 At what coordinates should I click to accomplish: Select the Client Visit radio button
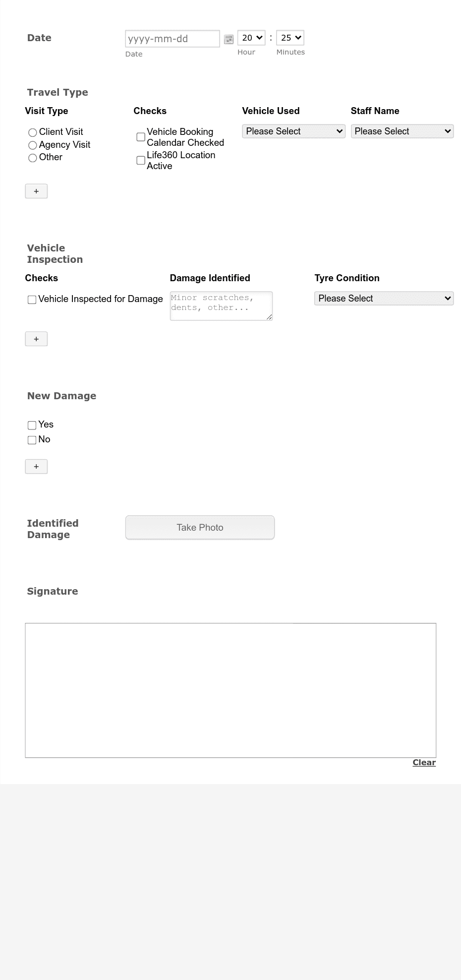[33, 132]
